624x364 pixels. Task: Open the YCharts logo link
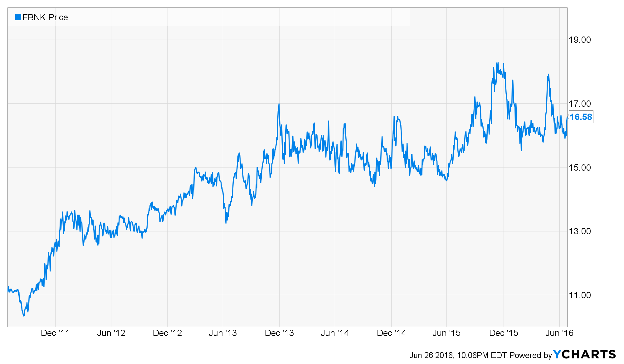(584, 354)
